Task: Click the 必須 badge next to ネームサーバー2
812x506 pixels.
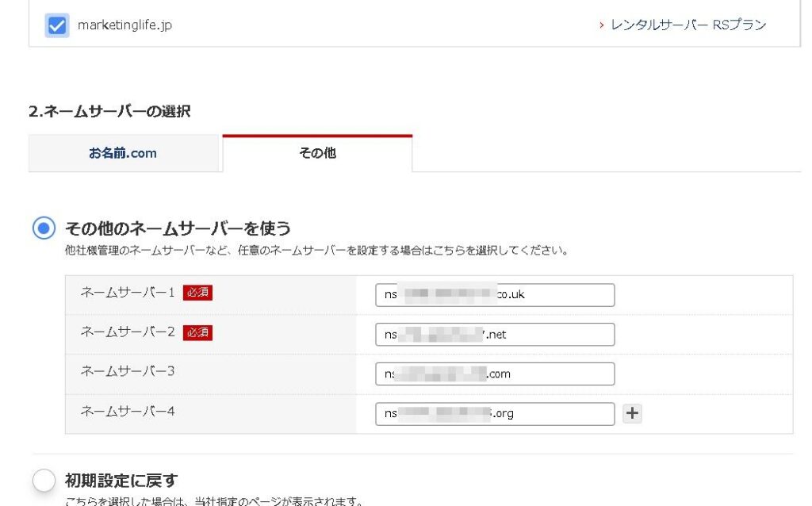Action: (197, 332)
